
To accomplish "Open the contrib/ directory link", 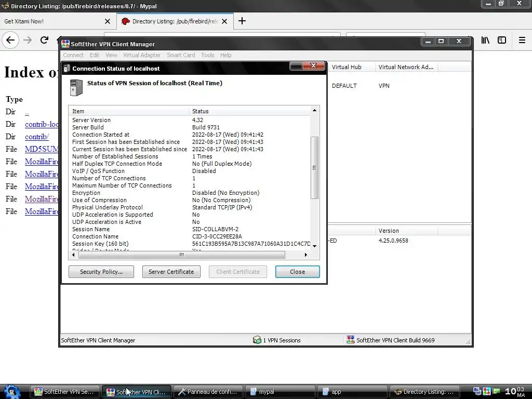I will [37, 137].
